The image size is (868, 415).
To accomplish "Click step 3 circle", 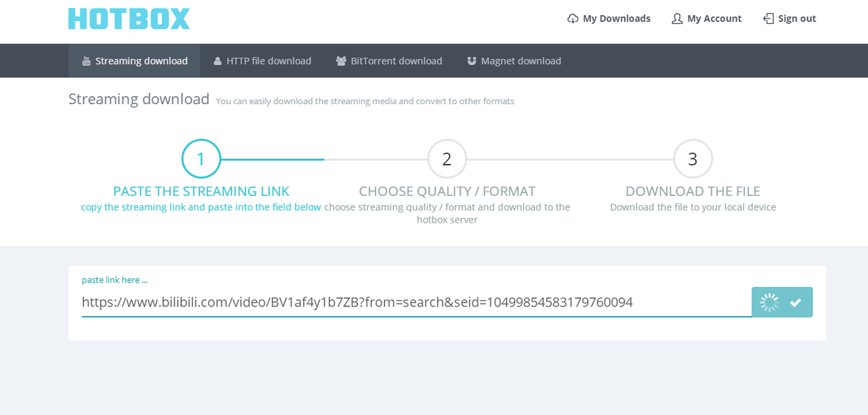I will click(x=693, y=159).
